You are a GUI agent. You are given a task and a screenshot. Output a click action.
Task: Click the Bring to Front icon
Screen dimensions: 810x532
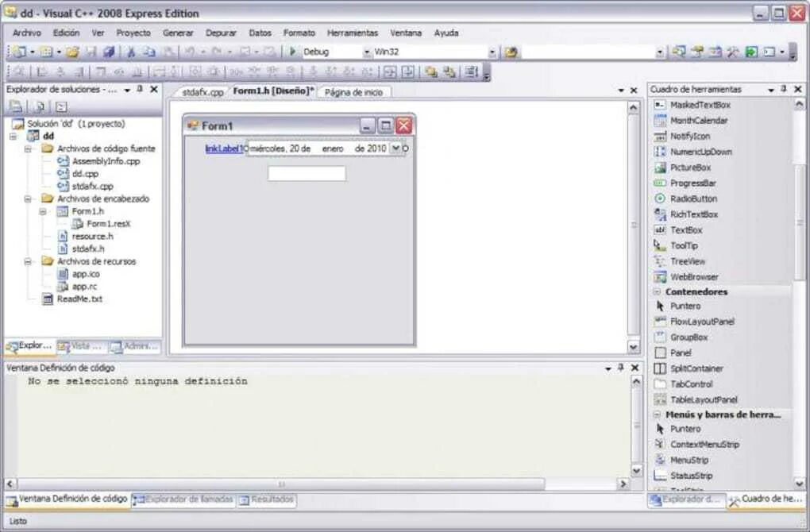click(x=430, y=71)
